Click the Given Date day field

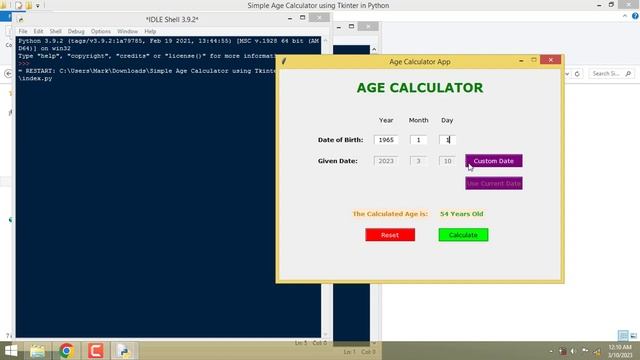coord(447,161)
